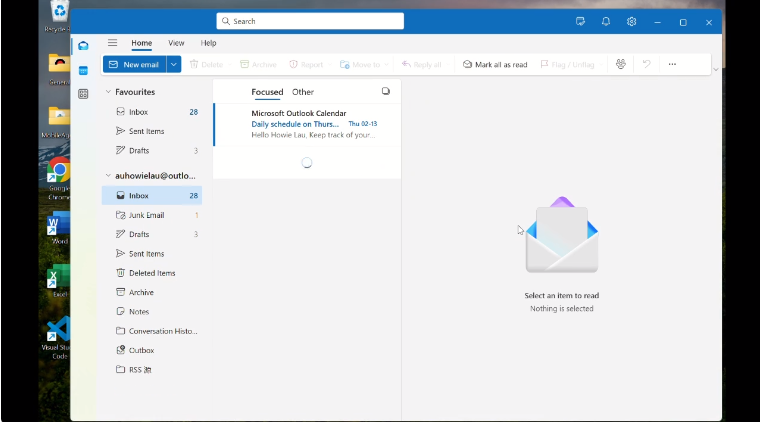Screen dimensions: 760x422
Task: Open the Microsoft Outlook Calendar email
Action: pyautogui.click(x=307, y=125)
